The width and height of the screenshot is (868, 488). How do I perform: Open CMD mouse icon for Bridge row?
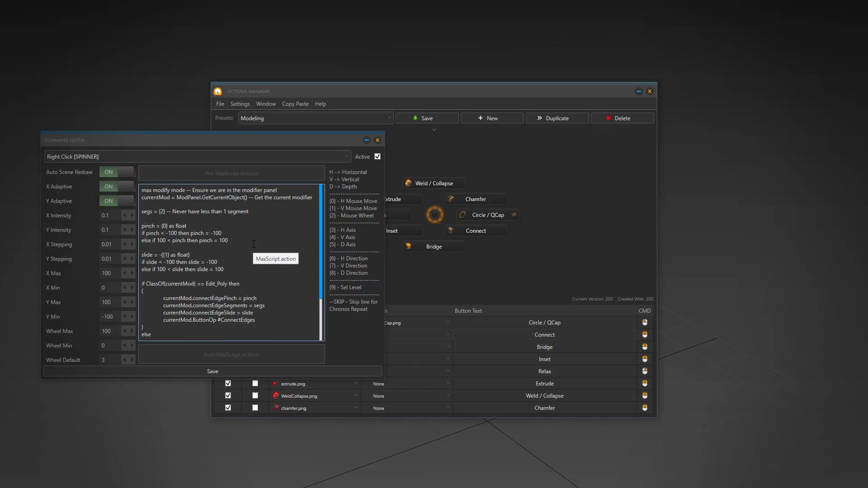645,347
